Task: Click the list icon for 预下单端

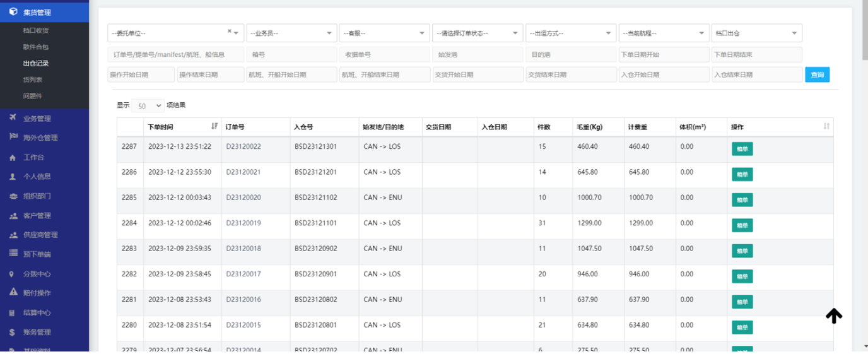Action: (x=13, y=254)
